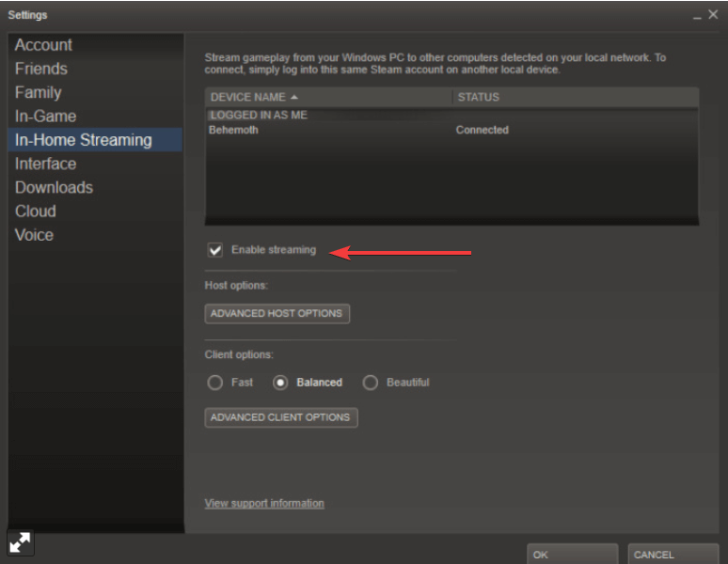Sort devices by the Device Name column
Screen dimensions: 728x564
coord(328,97)
